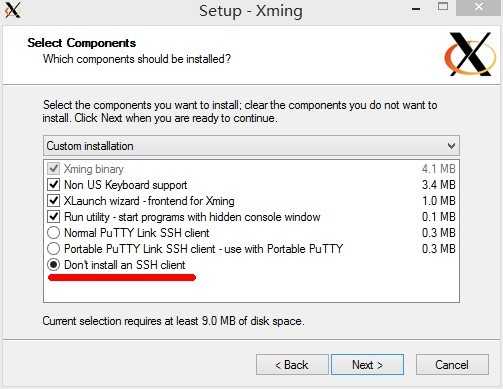Cancel the Xming setup
The height and width of the screenshot is (389, 503).
coord(452,365)
